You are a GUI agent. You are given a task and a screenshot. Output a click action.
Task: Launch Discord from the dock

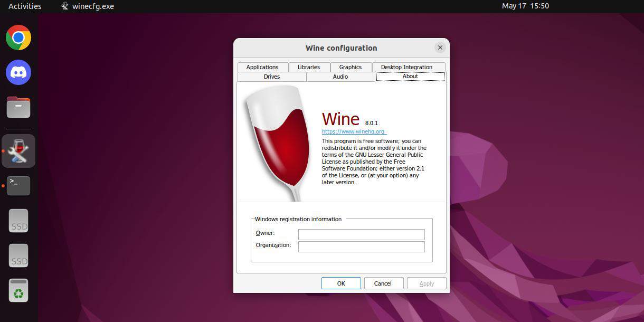(18, 72)
